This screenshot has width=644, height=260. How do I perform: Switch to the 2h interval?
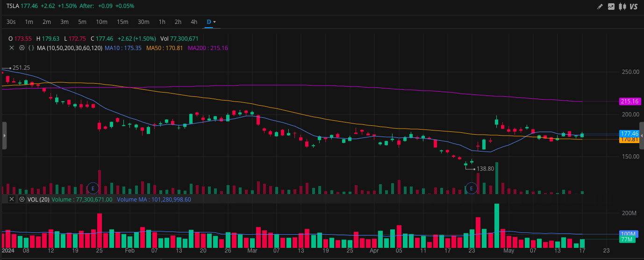point(178,22)
